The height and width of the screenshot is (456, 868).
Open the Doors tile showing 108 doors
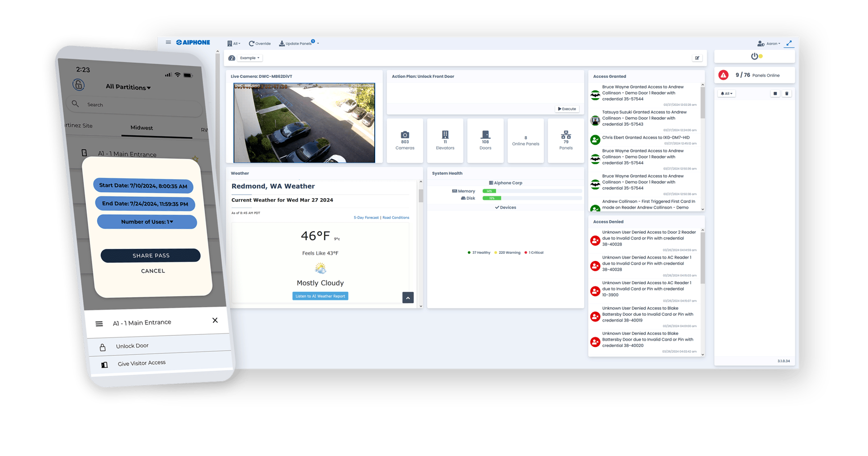click(485, 140)
